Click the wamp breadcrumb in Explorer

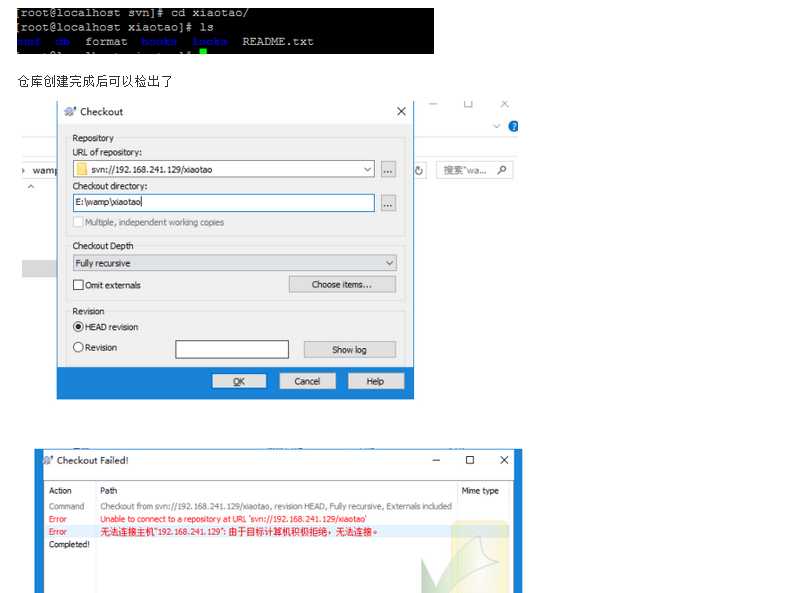[45, 171]
